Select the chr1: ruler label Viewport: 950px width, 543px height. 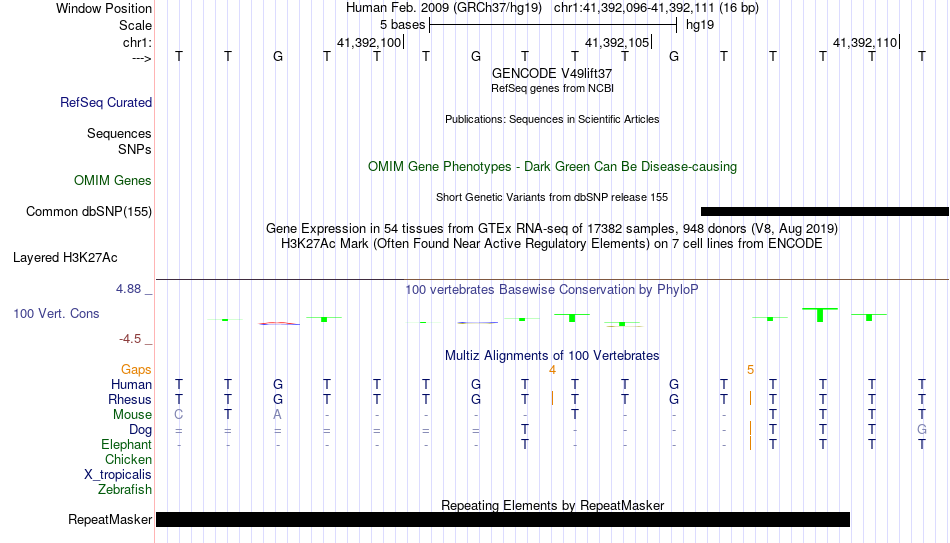point(137,42)
